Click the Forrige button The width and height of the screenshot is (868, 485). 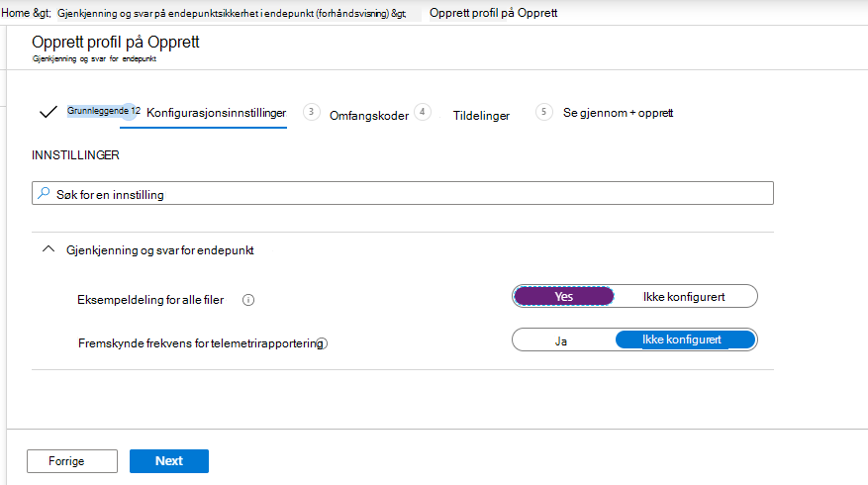[x=72, y=461]
